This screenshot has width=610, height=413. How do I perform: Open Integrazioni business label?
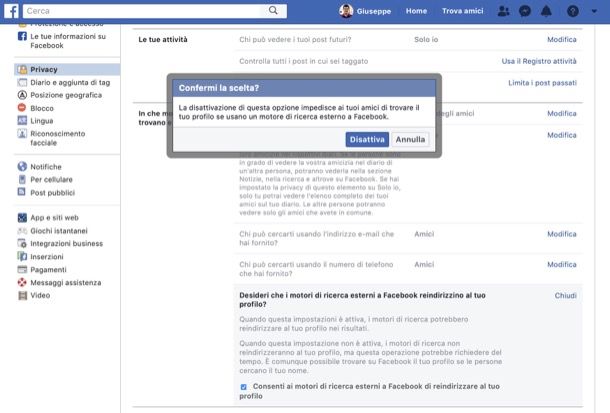67,243
